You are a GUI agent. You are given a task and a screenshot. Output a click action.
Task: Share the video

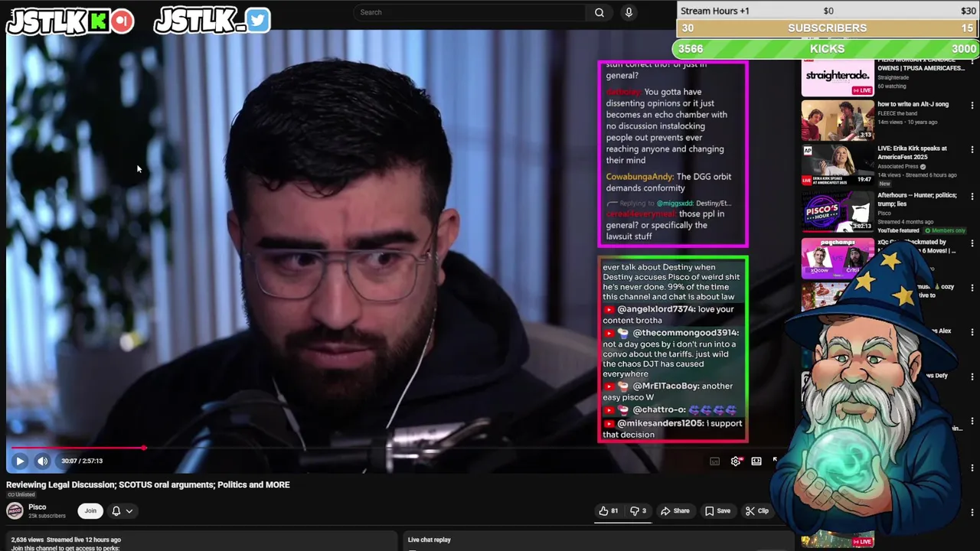(675, 510)
